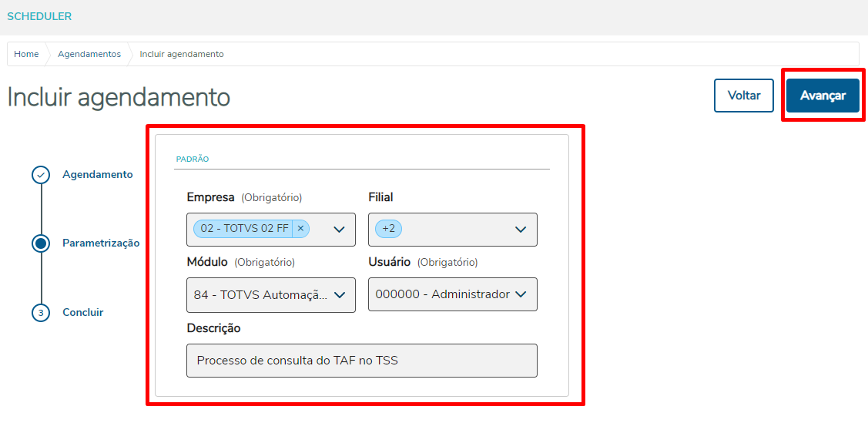Open the Módulo dropdown arrow
868x423 pixels.
point(340,294)
